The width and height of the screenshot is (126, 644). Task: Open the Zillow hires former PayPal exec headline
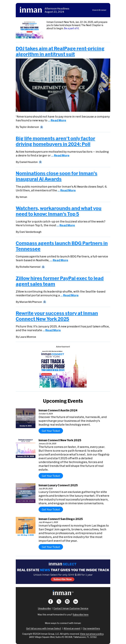pos(59,281)
